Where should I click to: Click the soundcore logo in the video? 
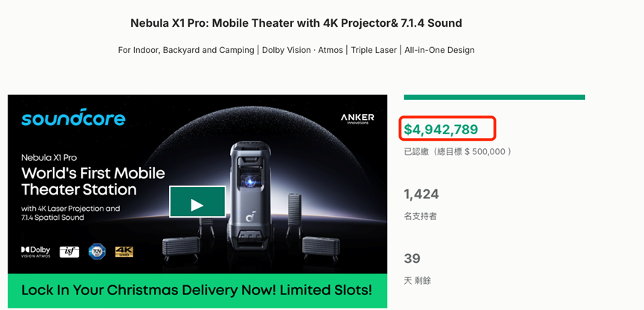(x=73, y=118)
